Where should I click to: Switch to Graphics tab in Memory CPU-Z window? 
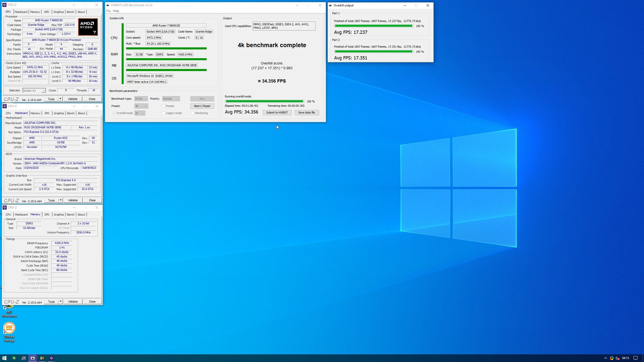point(59,215)
